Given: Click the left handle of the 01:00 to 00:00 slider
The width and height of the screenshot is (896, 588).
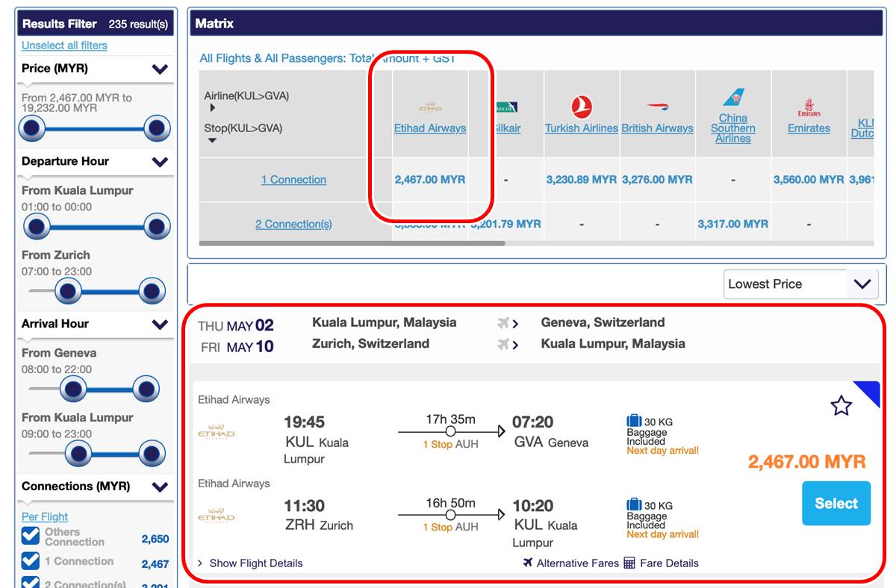Looking at the screenshot, I should pos(37,226).
